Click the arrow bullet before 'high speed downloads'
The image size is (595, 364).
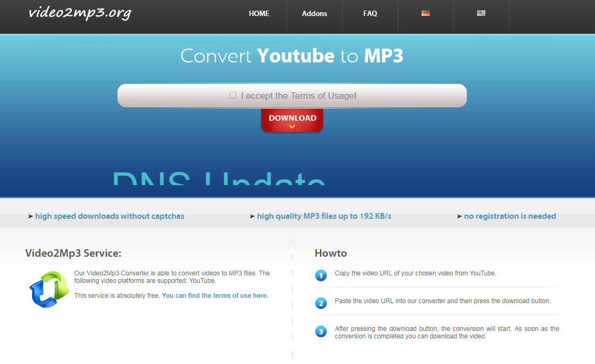tap(30, 217)
